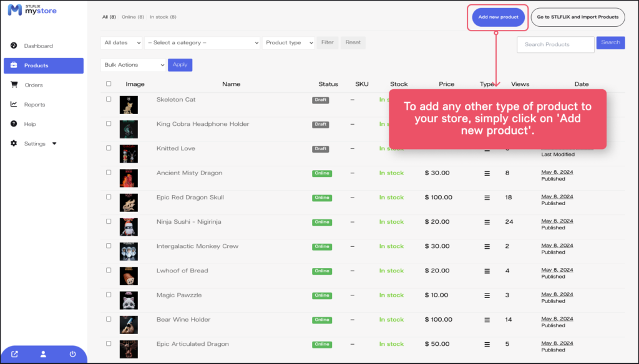The height and width of the screenshot is (364, 639).
Task: Click the Reports chart icon
Action: coord(14,104)
